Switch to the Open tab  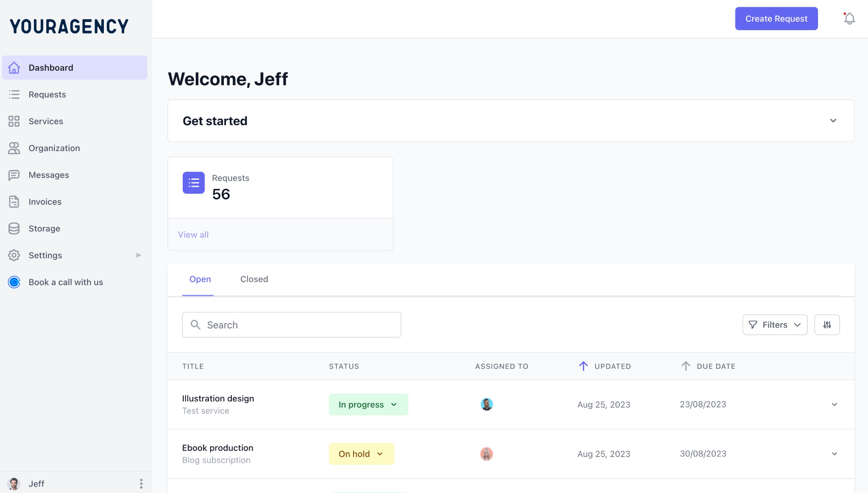coord(200,279)
